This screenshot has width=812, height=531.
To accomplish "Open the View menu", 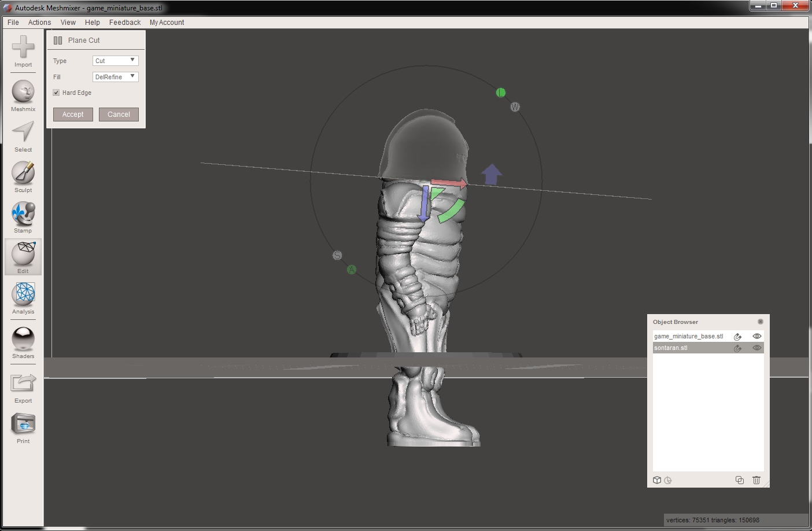I will click(68, 23).
